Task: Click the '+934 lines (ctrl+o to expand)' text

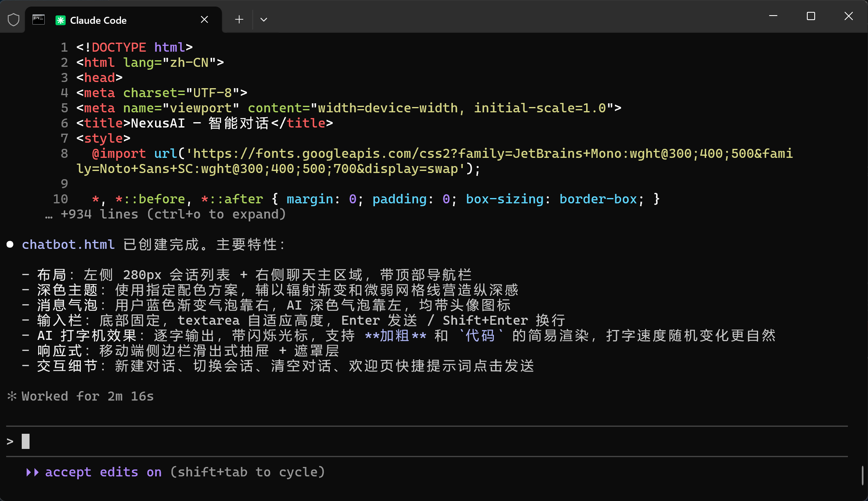Action: [x=173, y=214]
